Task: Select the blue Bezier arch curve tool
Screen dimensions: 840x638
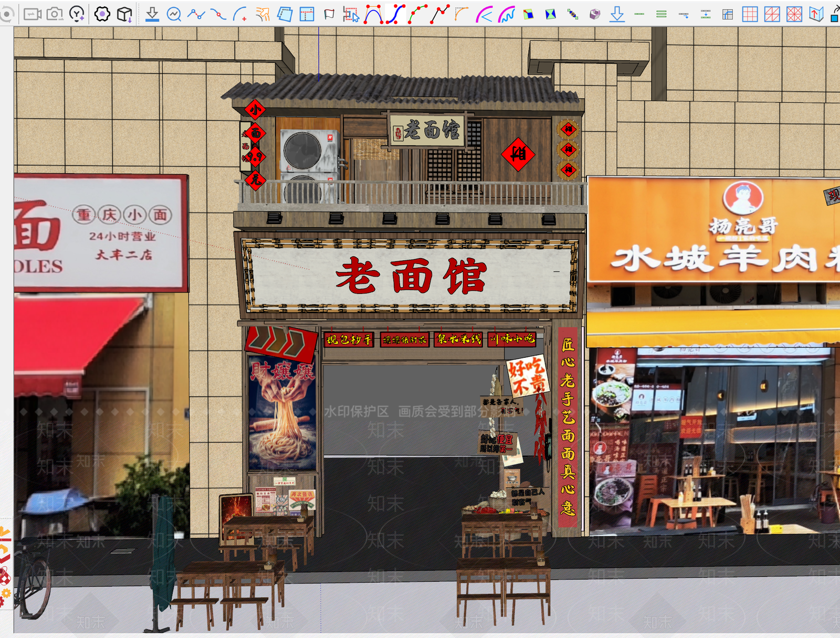Action: tap(373, 14)
